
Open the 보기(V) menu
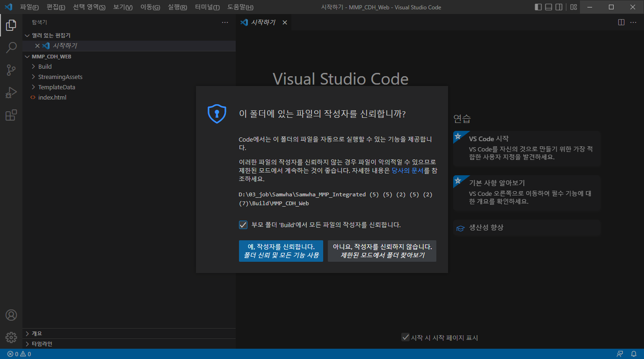click(123, 7)
